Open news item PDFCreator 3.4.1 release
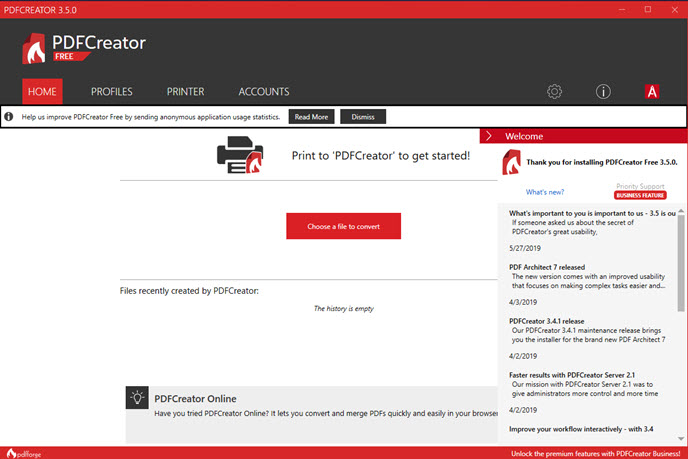Screen dimensions: 688x459 pos(546,321)
